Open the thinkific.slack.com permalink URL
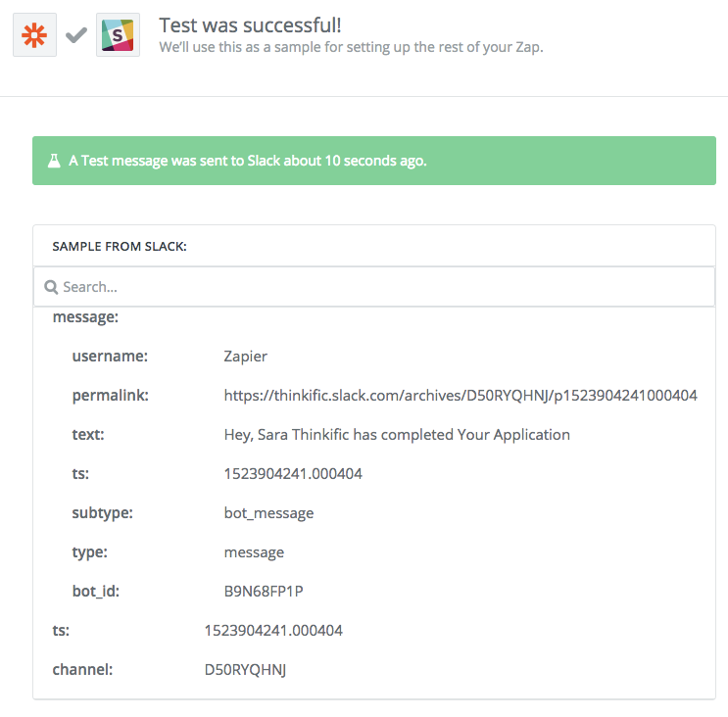This screenshot has width=728, height=717. [461, 396]
